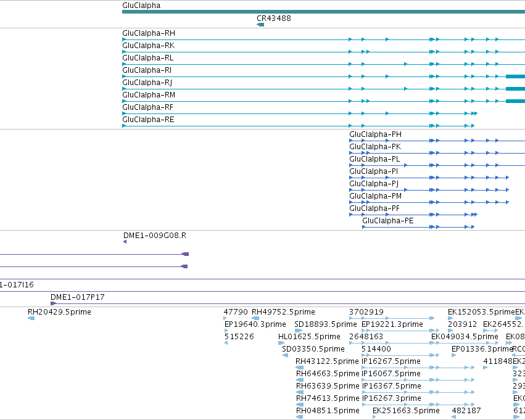525x420 pixels.
Task: Click EST label EP19640.3prime
Action: pos(255,324)
